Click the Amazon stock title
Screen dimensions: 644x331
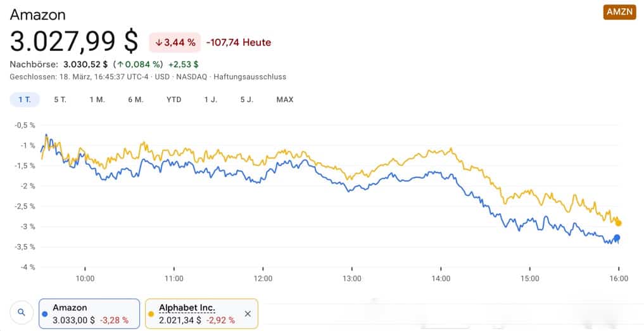[x=37, y=15]
